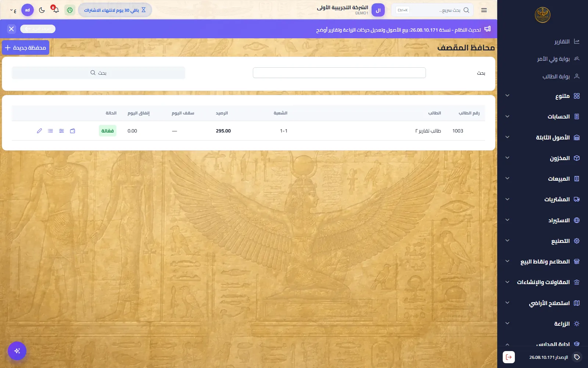Click the company logo in sidebar
The width and height of the screenshot is (588, 368).
pyautogui.click(x=542, y=15)
